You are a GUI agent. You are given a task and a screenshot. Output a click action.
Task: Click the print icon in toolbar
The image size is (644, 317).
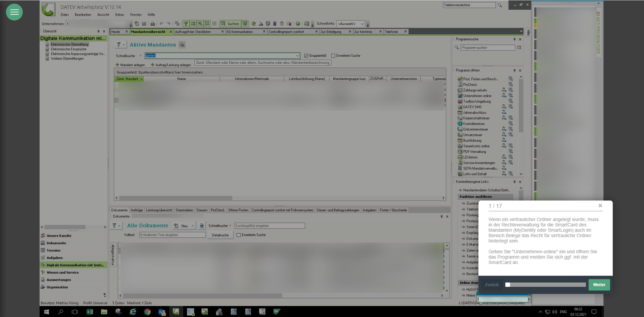pyautogui.click(x=153, y=24)
